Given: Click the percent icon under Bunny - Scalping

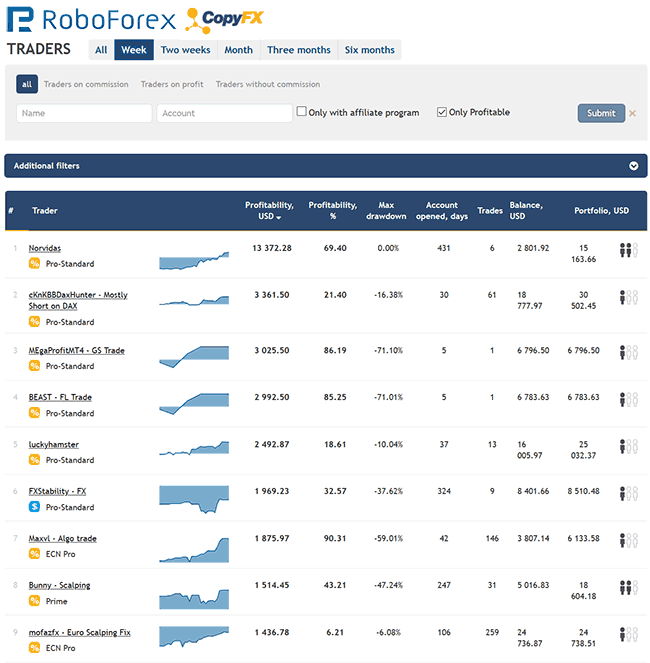Looking at the screenshot, I should (34, 601).
